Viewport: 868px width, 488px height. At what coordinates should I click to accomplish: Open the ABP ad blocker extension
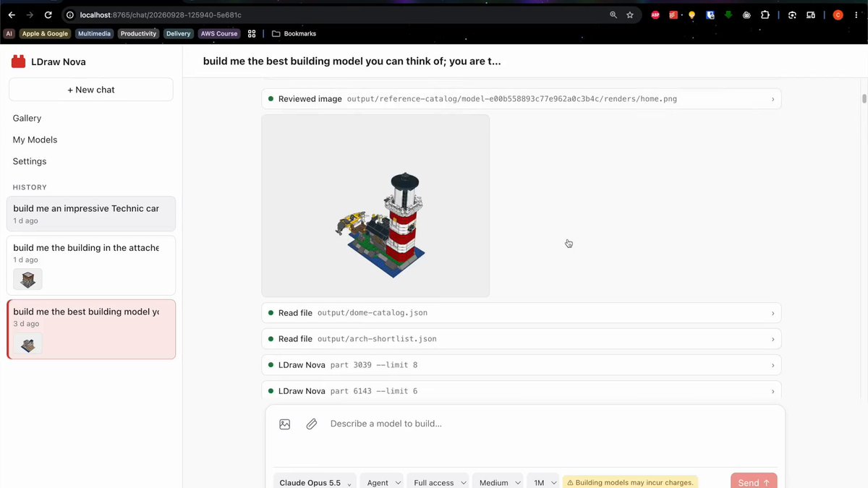[655, 14]
